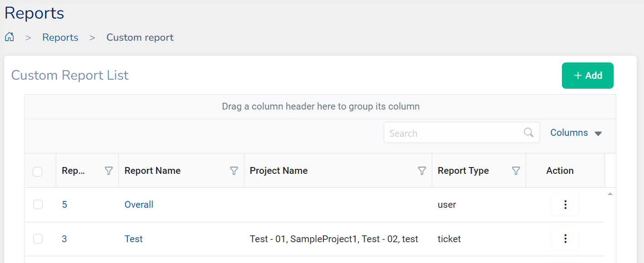Select the checkbox for report 5

click(38, 205)
